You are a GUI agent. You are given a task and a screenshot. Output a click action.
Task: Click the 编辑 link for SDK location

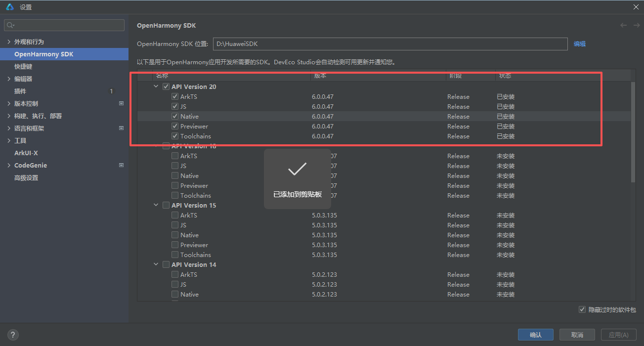(579, 44)
